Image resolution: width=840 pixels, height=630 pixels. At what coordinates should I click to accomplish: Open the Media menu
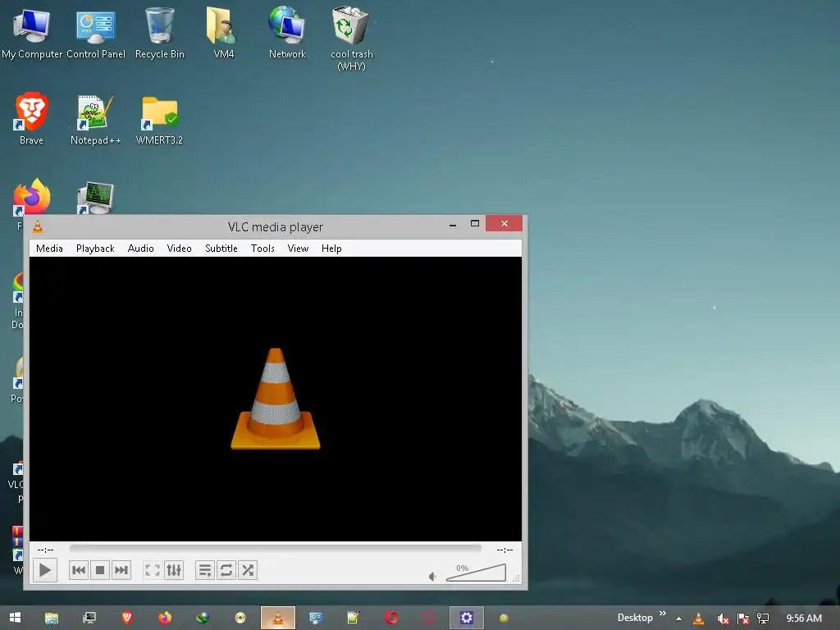pos(49,248)
